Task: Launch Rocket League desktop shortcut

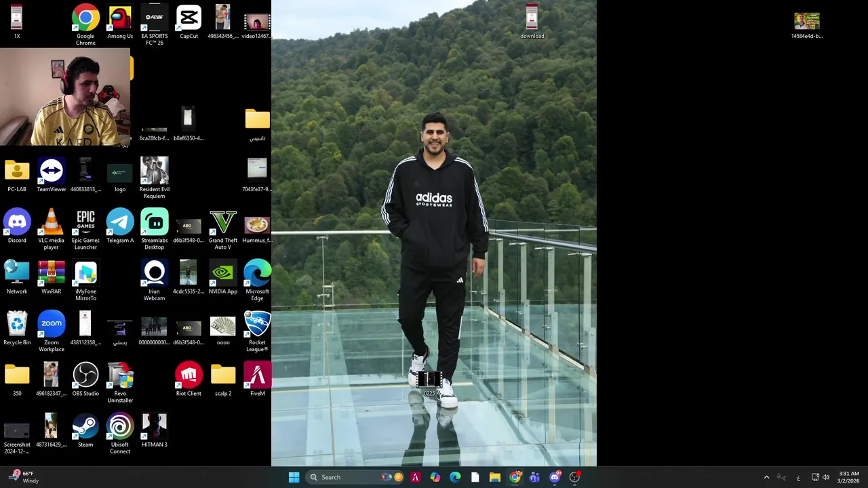Action: point(257,331)
